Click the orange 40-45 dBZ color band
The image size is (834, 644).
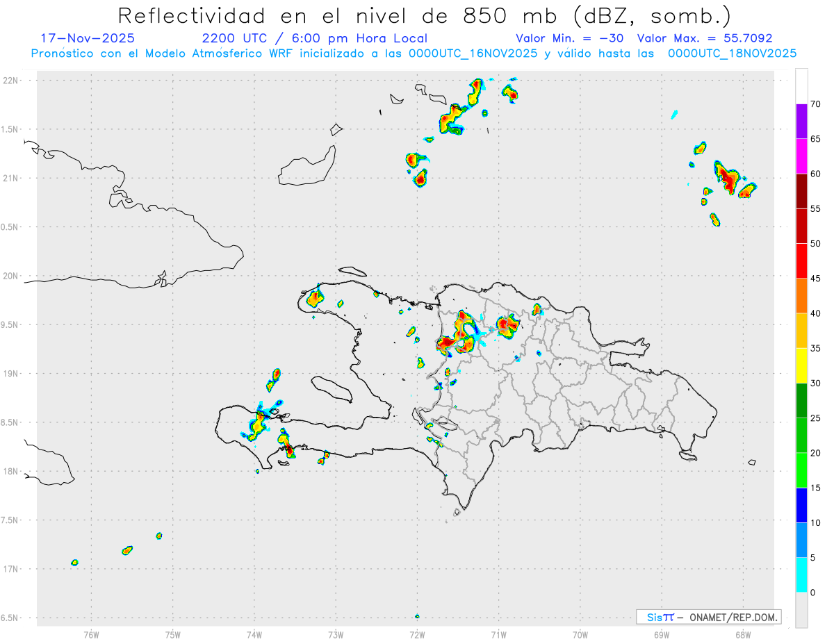pos(801,296)
